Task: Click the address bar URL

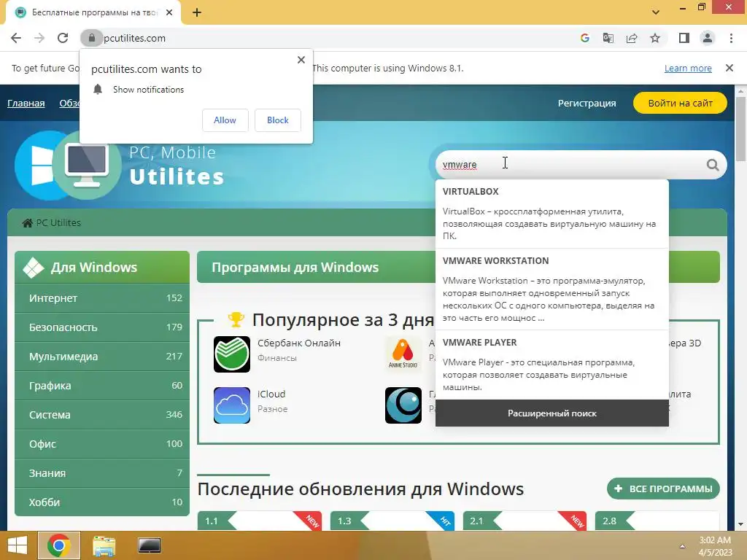Action: pos(134,38)
